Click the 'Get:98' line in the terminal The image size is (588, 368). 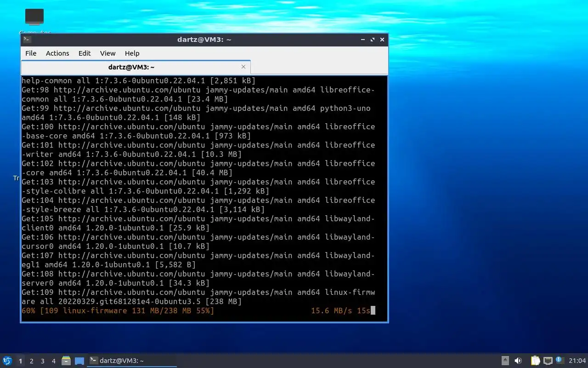pyautogui.click(x=198, y=90)
